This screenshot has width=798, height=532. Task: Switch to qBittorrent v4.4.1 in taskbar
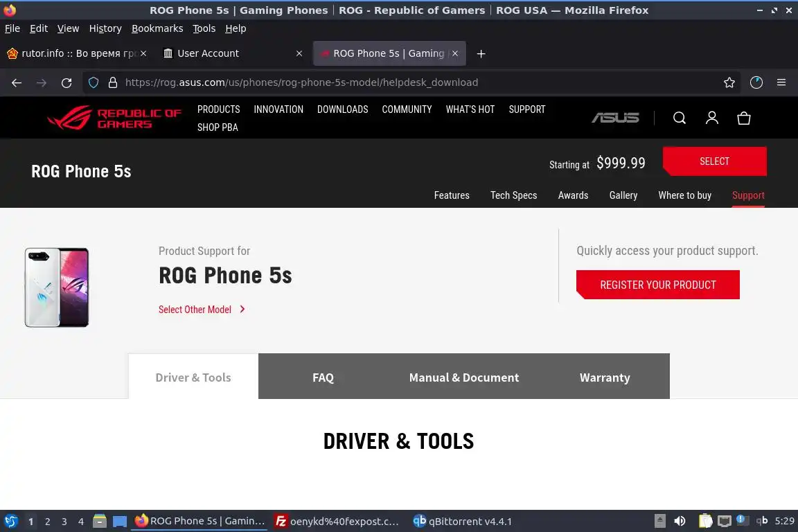(x=462, y=521)
